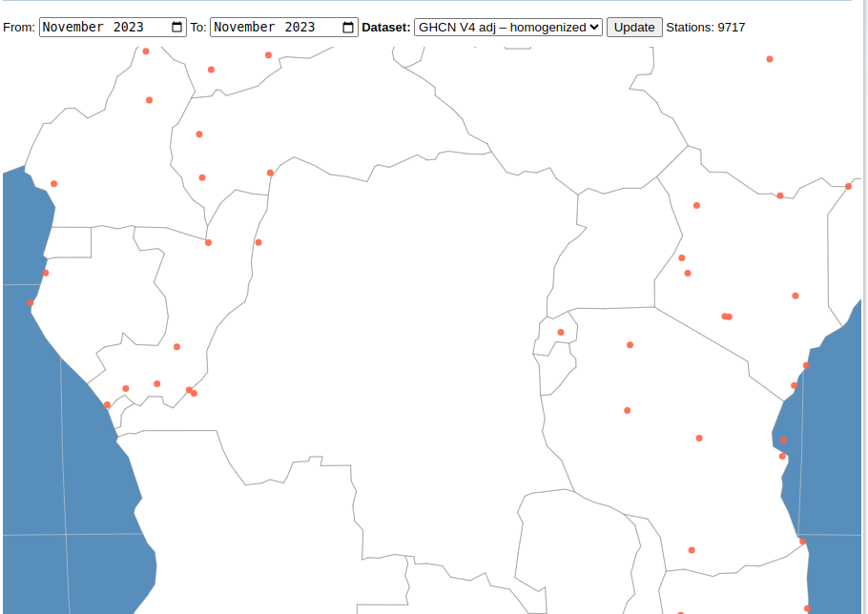Click the large empty central country on the map
Viewport: 868px width, 614px height.
[x=401, y=315]
